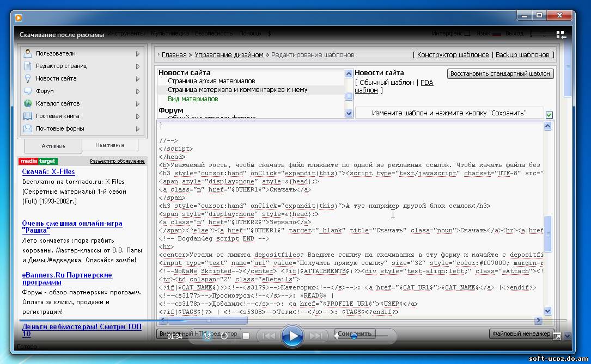The image size is (591, 364).
Task: Open the Активные tab
Action: [53, 146]
